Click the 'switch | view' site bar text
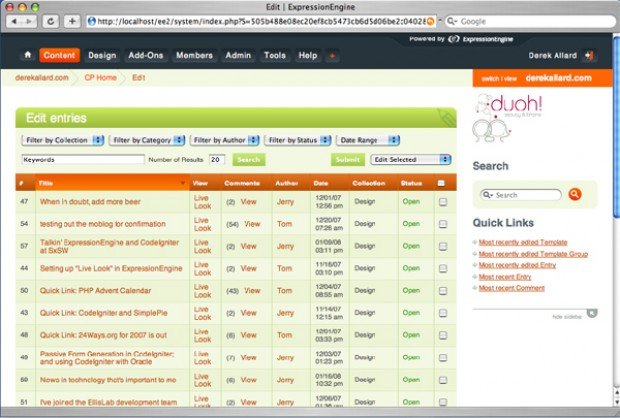620x418 pixels. (499, 79)
